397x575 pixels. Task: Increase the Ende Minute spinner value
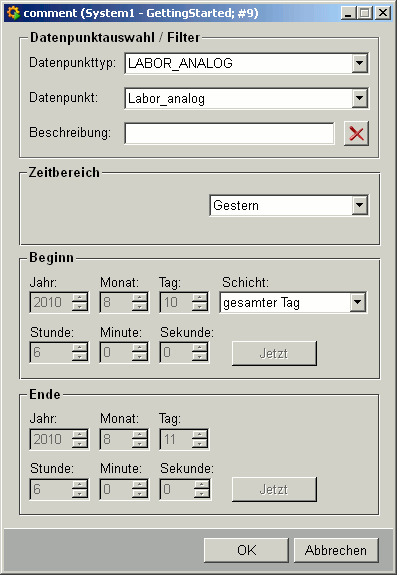coord(140,485)
